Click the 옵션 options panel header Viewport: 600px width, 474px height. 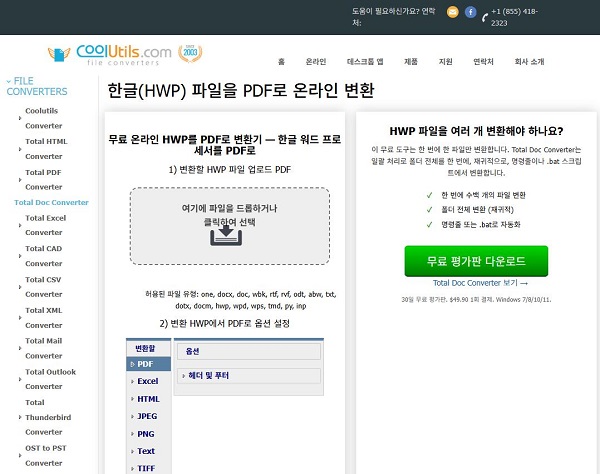(x=249, y=351)
